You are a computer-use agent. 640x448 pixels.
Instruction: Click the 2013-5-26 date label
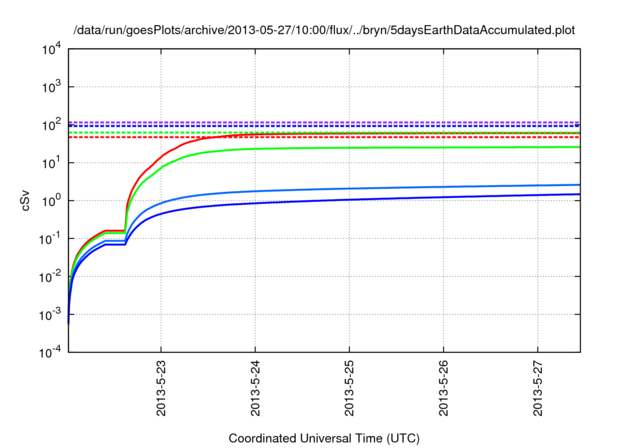[x=444, y=388]
